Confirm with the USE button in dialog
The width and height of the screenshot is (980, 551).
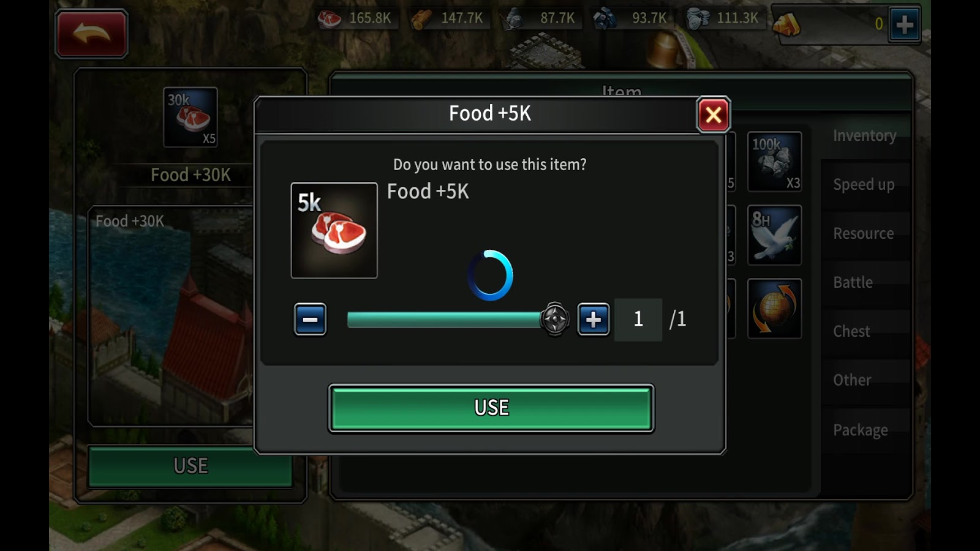tap(491, 408)
